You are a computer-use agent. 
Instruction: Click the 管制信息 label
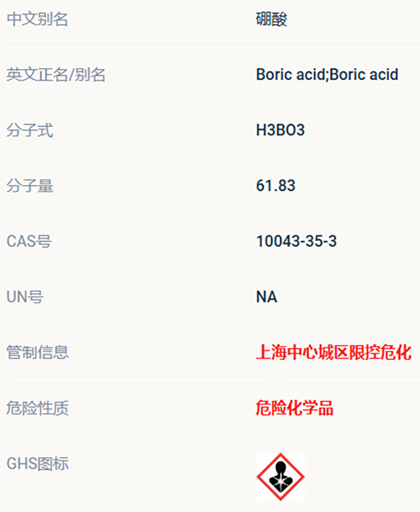(37, 352)
